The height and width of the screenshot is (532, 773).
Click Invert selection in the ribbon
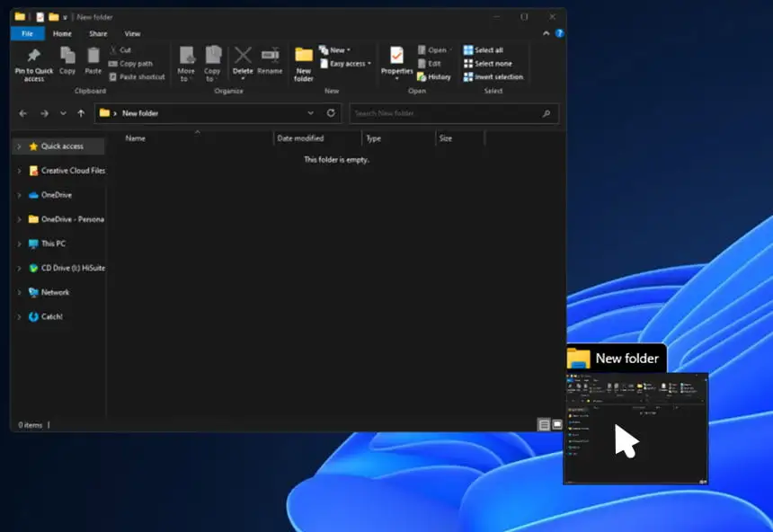pos(493,77)
